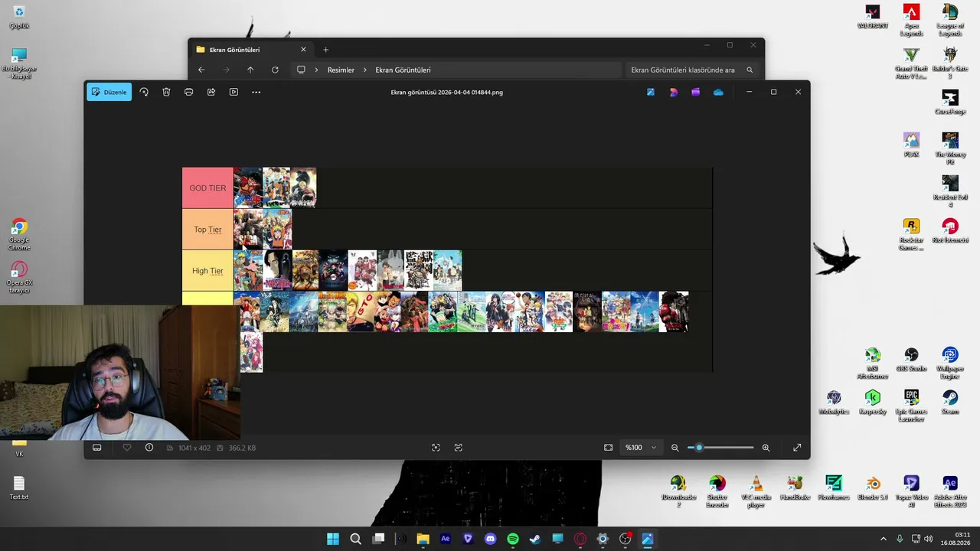The image size is (980, 551).
Task: Show hidden system tray icons
Action: [x=883, y=539]
